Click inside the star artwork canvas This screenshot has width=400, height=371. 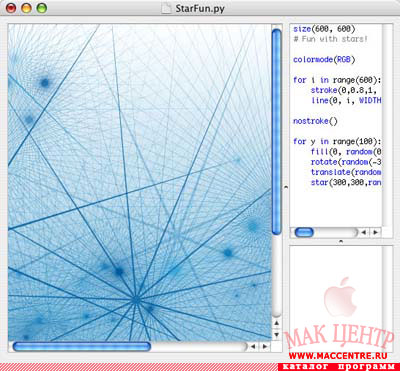click(x=140, y=182)
